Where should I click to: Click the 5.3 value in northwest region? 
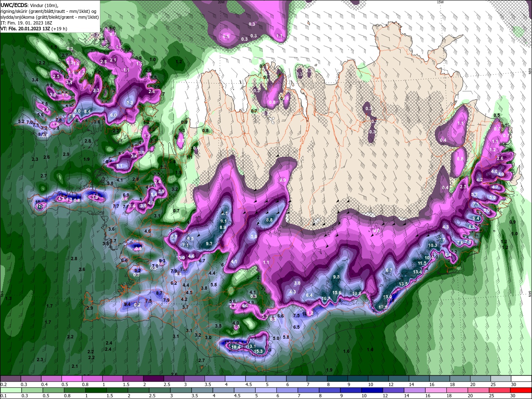click(x=130, y=103)
